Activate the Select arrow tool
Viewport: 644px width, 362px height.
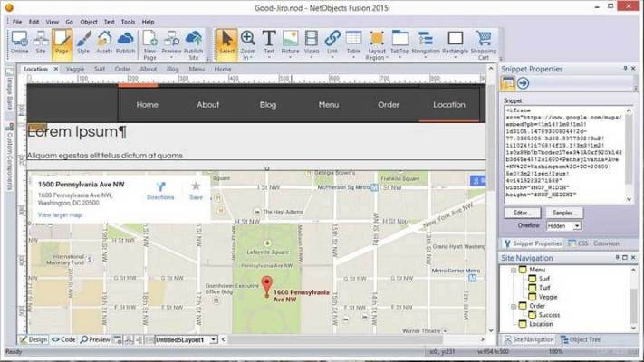(x=227, y=43)
